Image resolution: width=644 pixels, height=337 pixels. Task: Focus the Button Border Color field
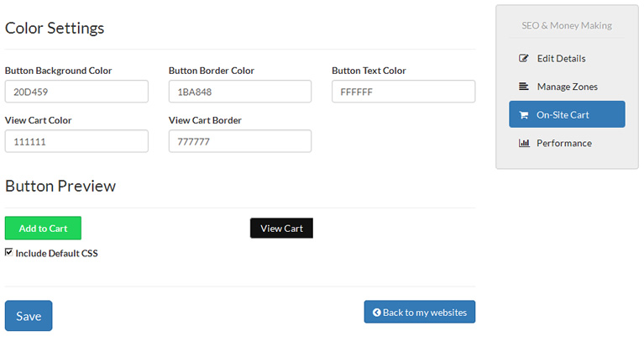(x=239, y=92)
